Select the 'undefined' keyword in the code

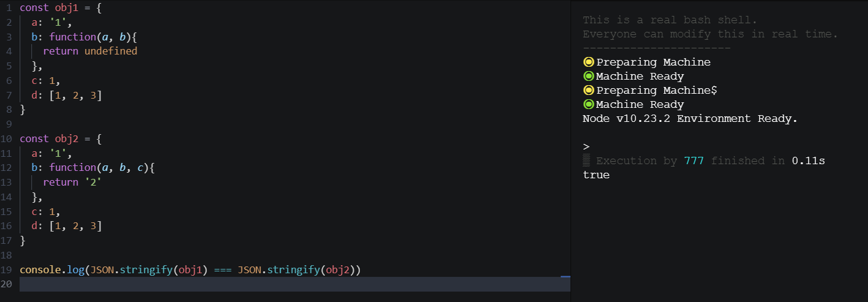(111, 51)
